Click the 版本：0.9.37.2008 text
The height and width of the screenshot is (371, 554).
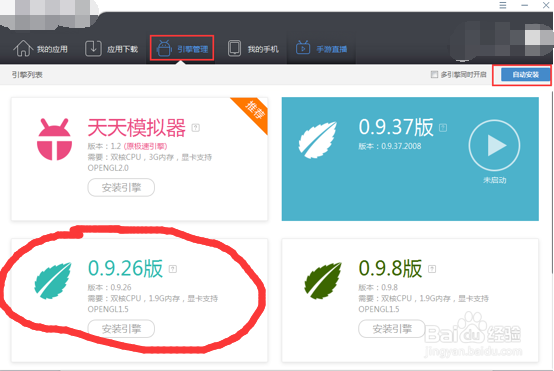pos(390,146)
